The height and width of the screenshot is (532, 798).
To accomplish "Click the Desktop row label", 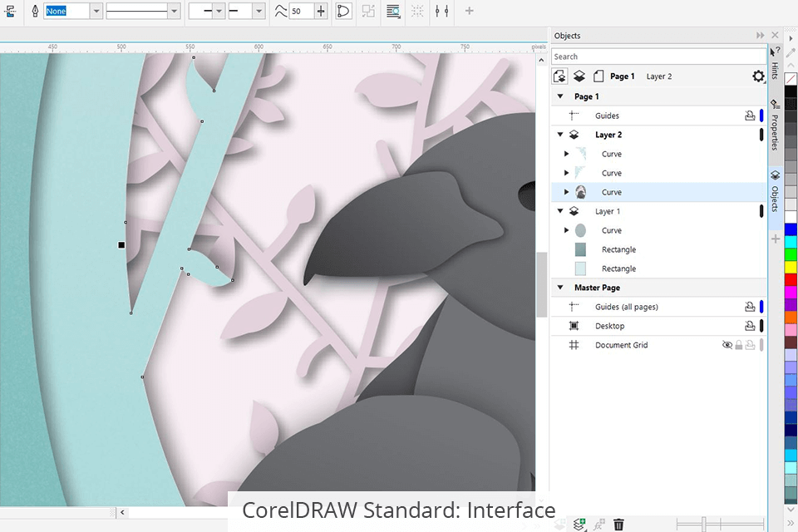I will pyautogui.click(x=609, y=326).
